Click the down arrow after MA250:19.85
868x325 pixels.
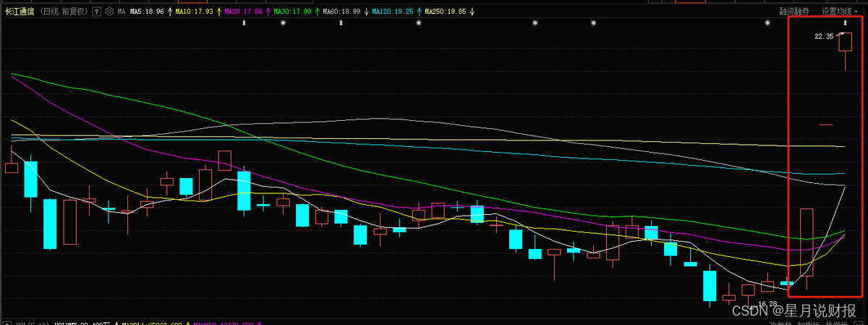pos(472,12)
